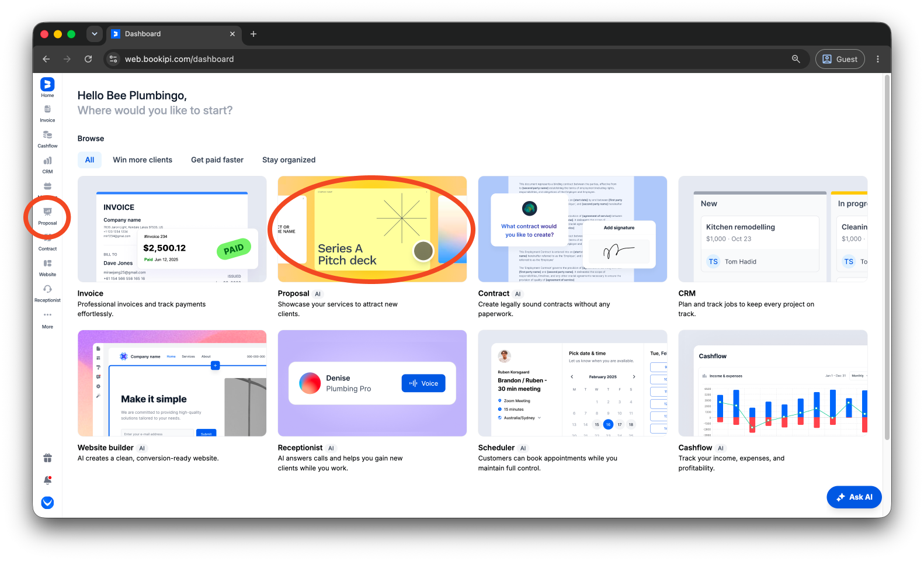This screenshot has width=924, height=561.
Task: Click the Website builder card title
Action: point(106,448)
